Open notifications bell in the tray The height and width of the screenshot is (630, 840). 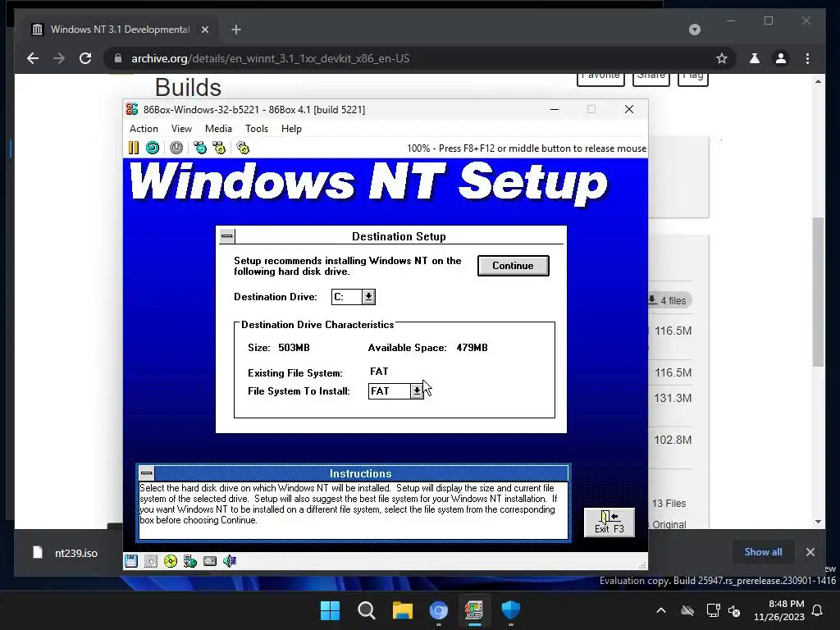[818, 610]
